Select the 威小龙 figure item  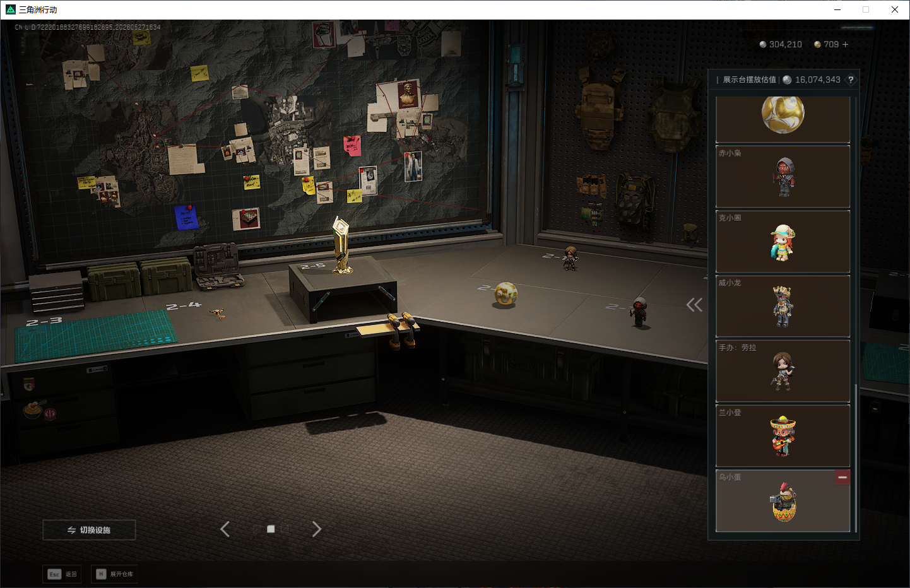click(783, 307)
